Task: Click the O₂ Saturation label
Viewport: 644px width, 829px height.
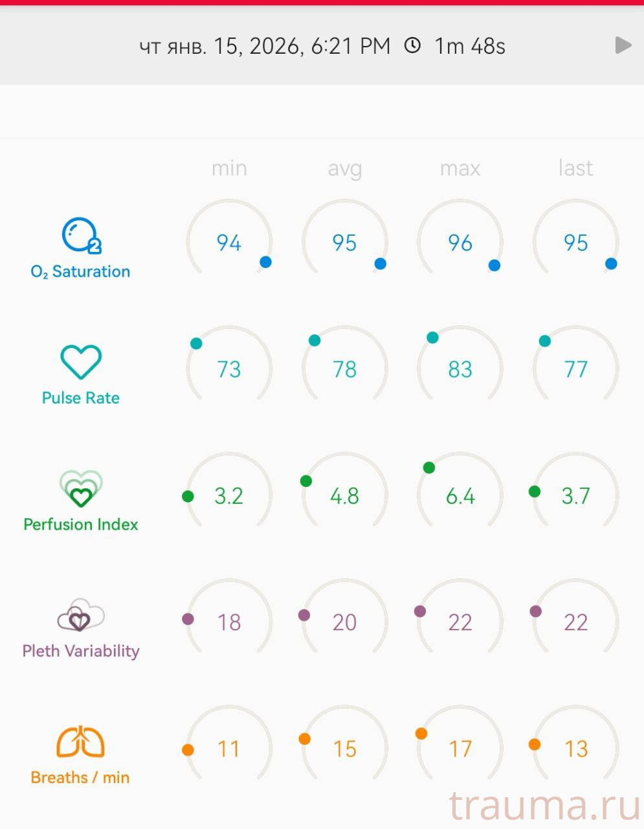Action: point(80,271)
